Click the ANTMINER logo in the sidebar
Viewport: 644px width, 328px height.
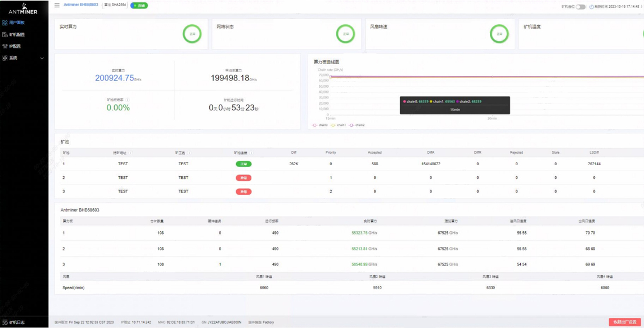point(24,10)
